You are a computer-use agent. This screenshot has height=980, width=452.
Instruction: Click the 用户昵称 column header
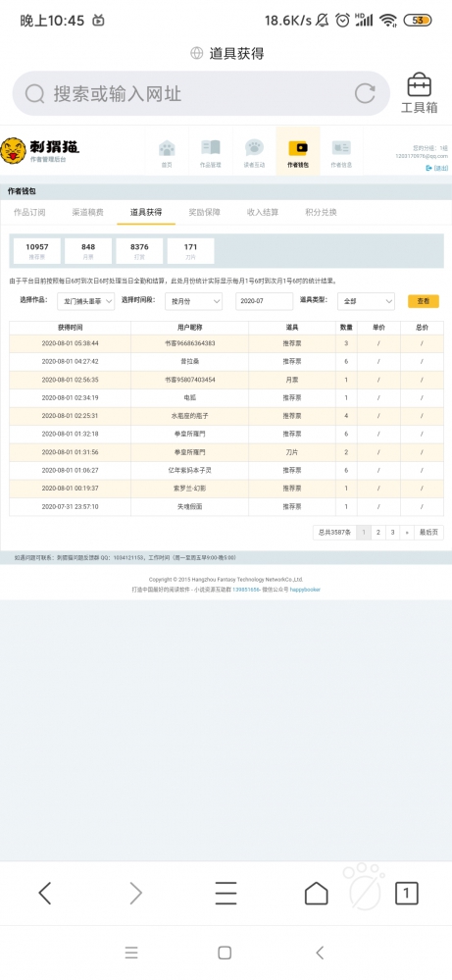pyautogui.click(x=190, y=328)
